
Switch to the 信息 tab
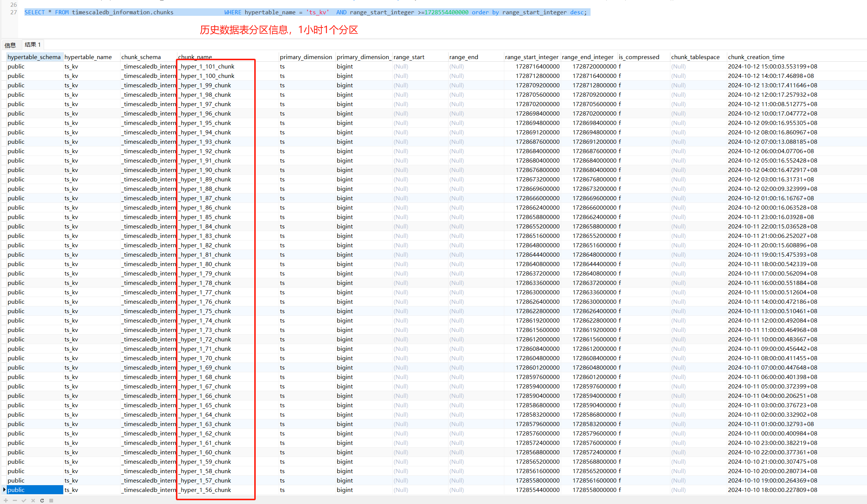10,45
